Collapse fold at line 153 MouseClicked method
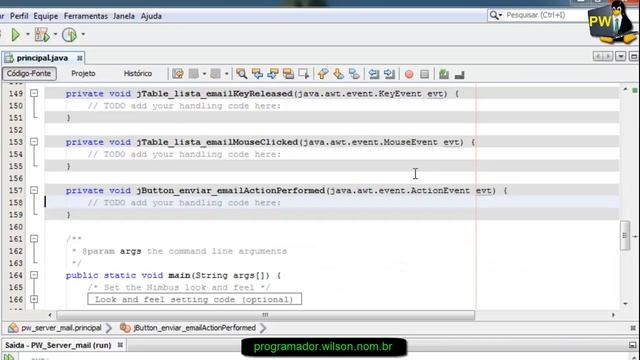 (x=34, y=142)
